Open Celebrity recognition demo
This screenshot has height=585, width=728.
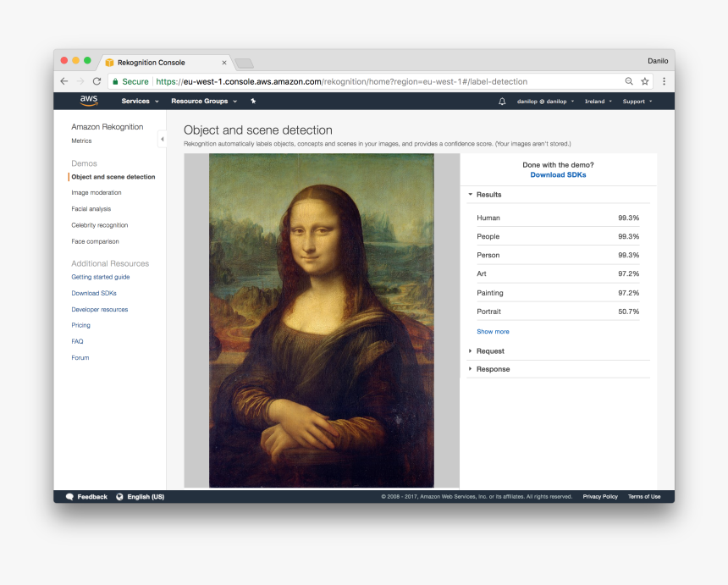coord(99,225)
